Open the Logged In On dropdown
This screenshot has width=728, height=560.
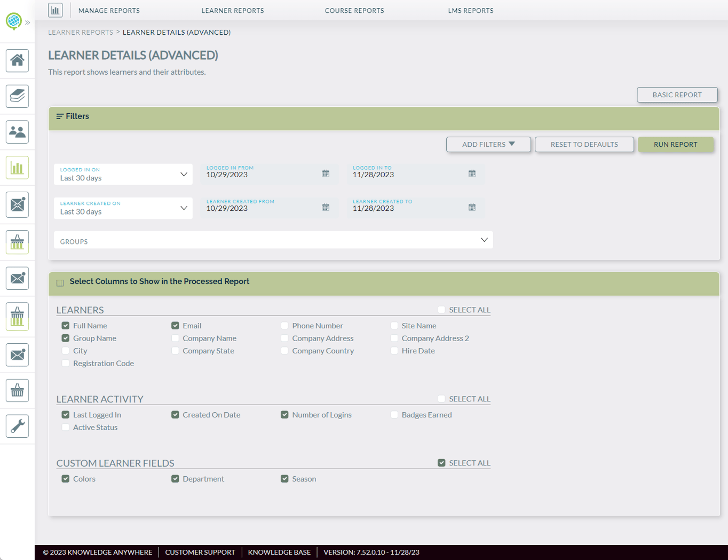click(123, 174)
